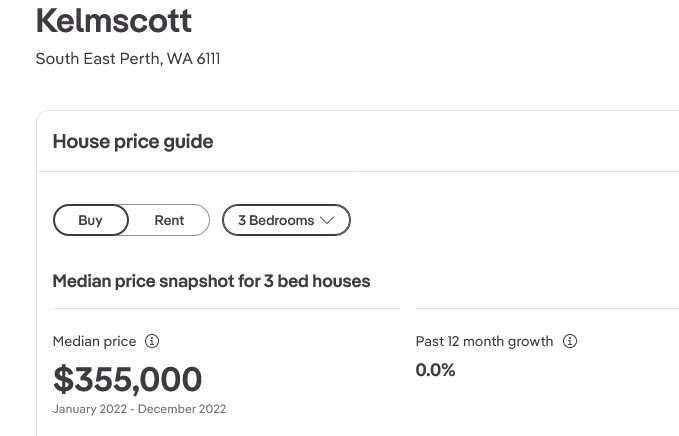The width and height of the screenshot is (679, 436).
Task: Click the word Buy inside the toggle
Action: tap(90, 221)
